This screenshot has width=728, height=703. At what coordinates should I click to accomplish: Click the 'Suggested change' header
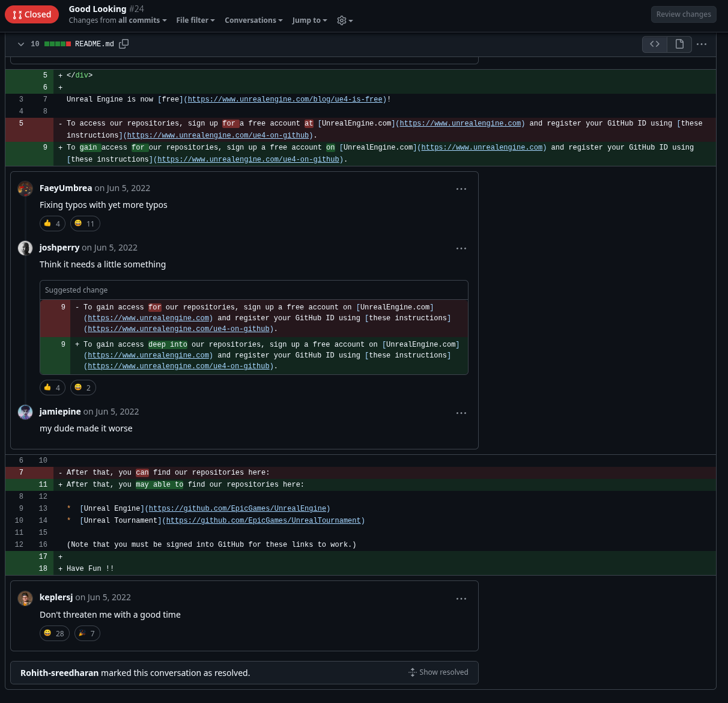tap(76, 290)
